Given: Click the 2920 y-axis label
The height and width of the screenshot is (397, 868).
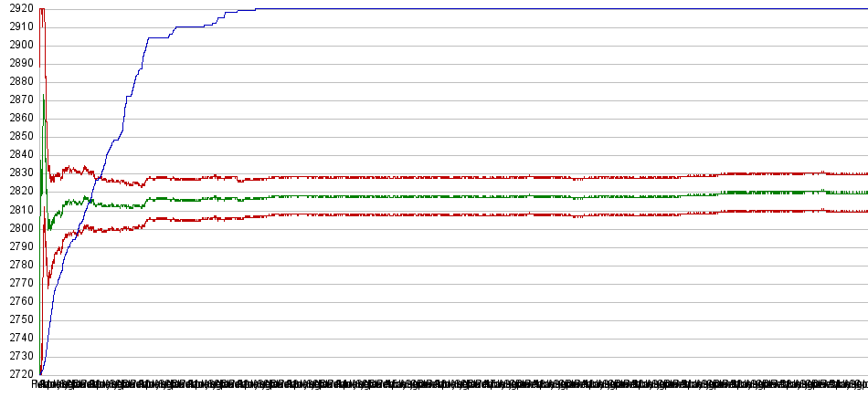Looking at the screenshot, I should coord(18,8).
